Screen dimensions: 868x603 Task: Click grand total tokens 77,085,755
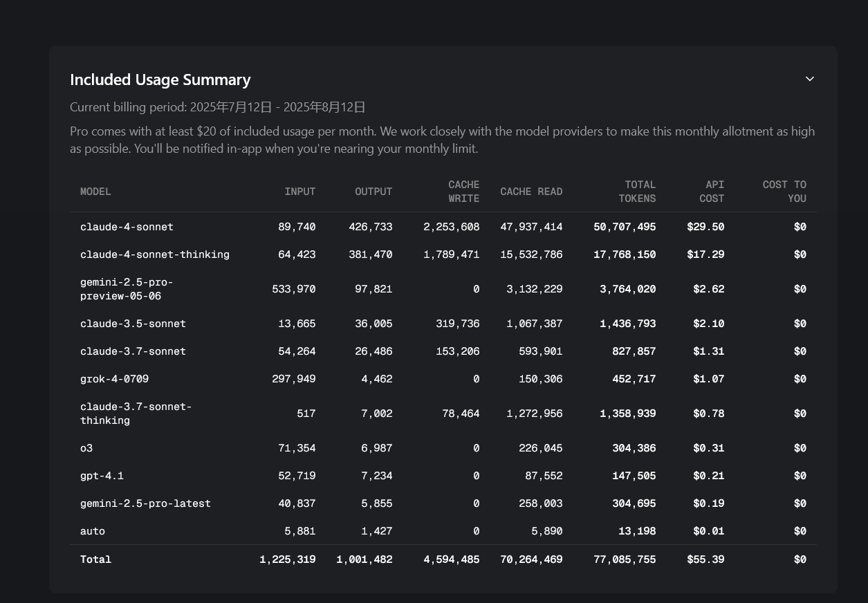(x=625, y=559)
